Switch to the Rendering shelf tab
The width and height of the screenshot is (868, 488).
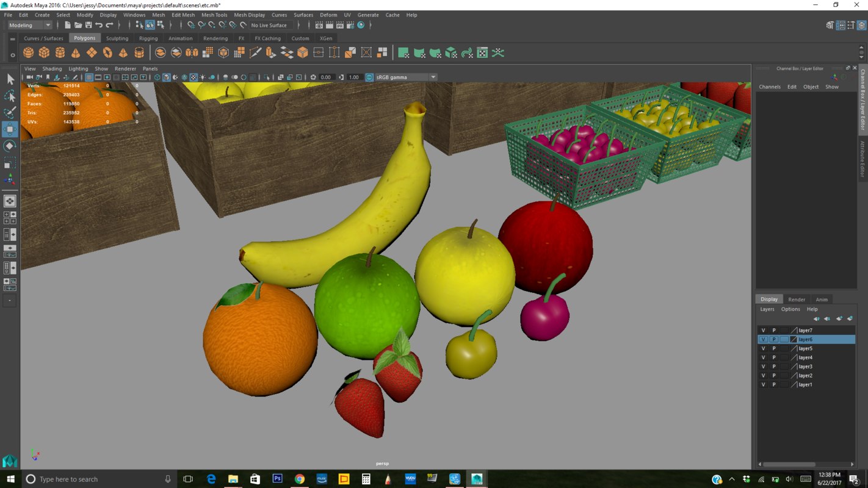215,38
